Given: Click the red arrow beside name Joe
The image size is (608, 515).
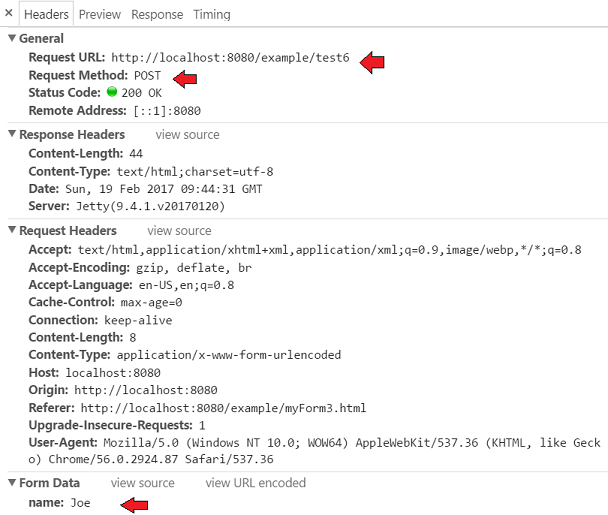Looking at the screenshot, I should (133, 506).
